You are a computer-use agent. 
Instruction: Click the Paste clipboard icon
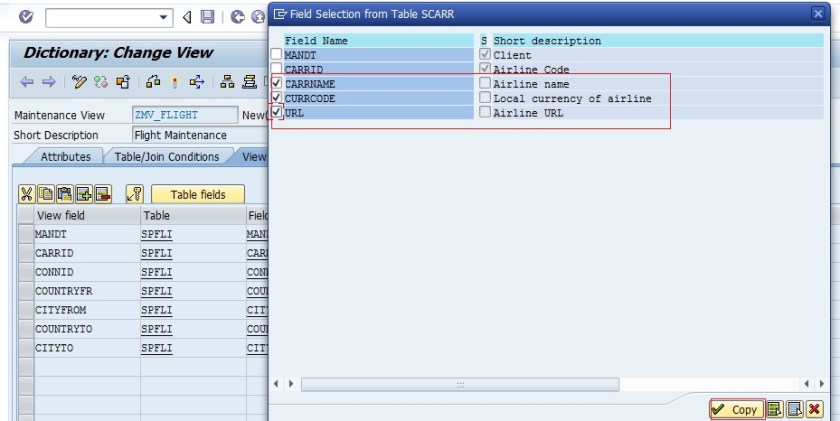click(65, 194)
